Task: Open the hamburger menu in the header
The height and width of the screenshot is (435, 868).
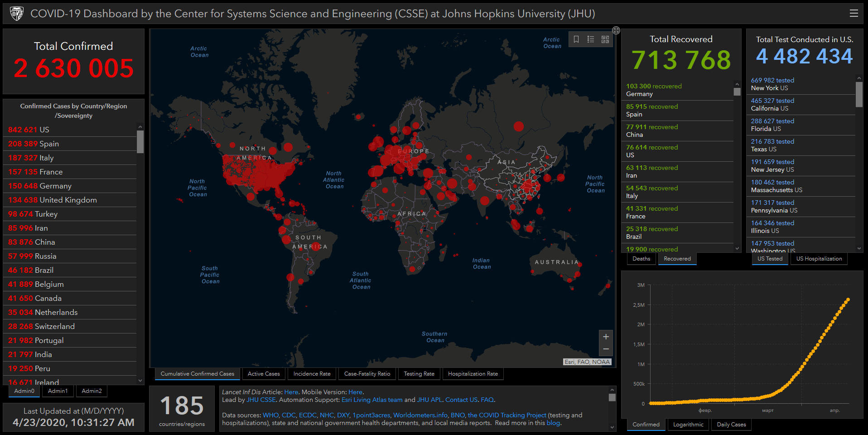Action: tap(854, 13)
